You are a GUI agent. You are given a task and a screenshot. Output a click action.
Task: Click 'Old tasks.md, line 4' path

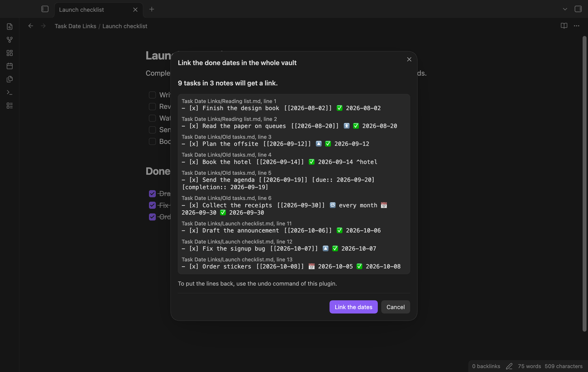(x=226, y=155)
